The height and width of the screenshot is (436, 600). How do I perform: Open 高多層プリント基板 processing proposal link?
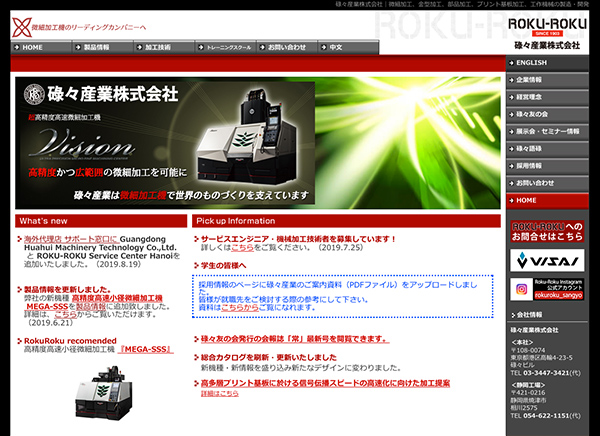tap(325, 383)
